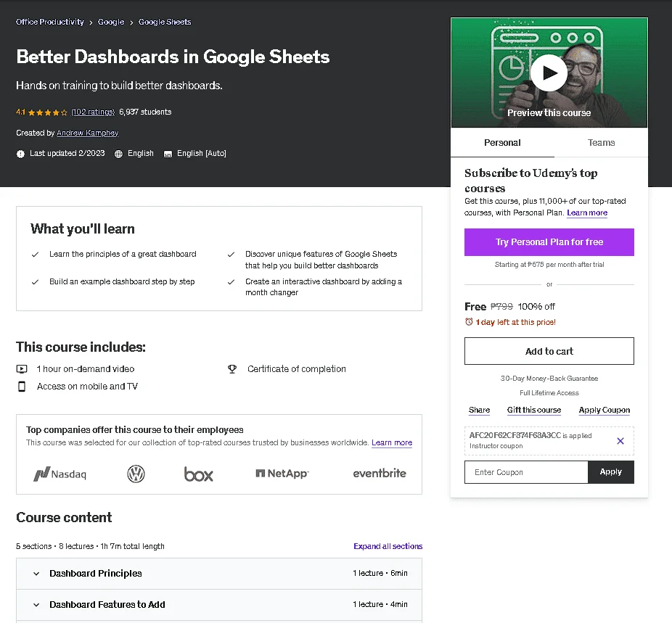Add the course to cart
The width and height of the screenshot is (672, 623).
tap(549, 351)
